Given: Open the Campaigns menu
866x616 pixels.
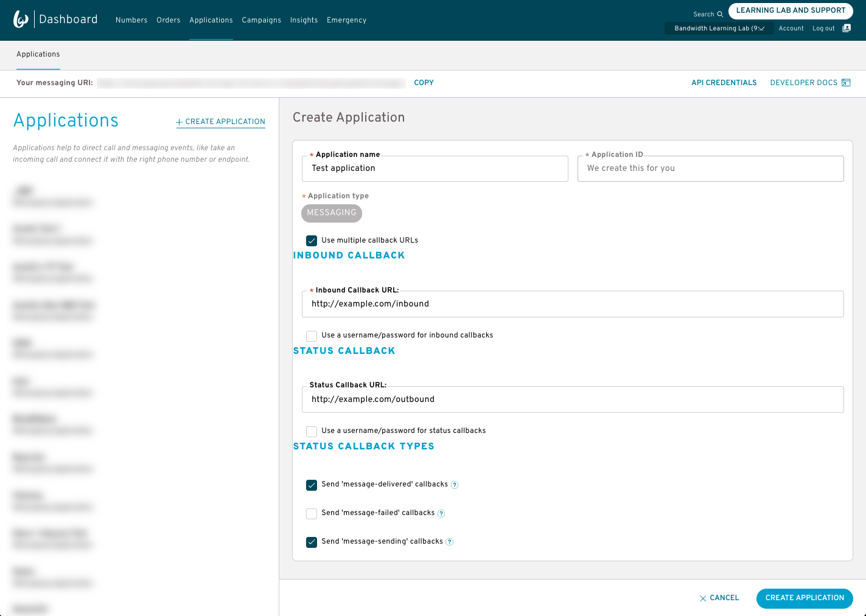Looking at the screenshot, I should 262,20.
